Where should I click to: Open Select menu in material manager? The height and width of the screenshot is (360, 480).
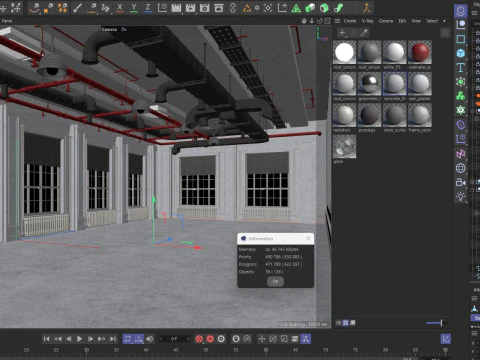(x=432, y=21)
